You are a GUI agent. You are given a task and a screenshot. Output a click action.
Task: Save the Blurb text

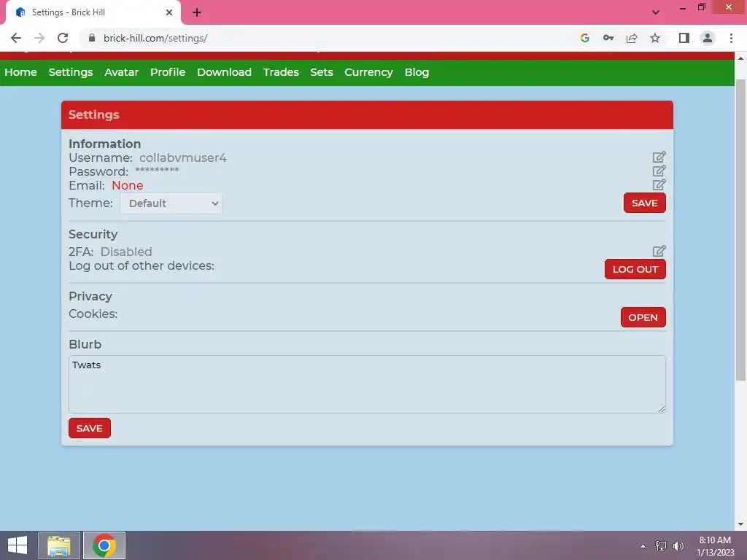coord(90,428)
